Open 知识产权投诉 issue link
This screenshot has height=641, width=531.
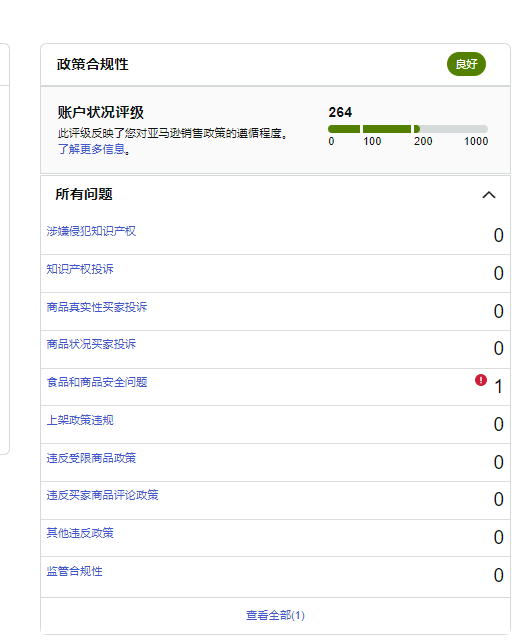[x=80, y=269]
